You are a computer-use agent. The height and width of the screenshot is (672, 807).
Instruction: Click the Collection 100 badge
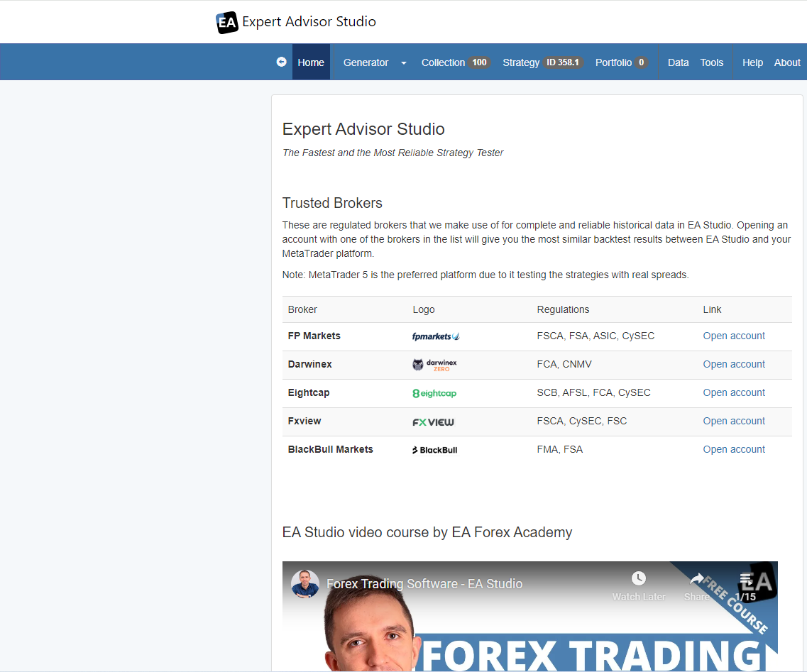(479, 62)
